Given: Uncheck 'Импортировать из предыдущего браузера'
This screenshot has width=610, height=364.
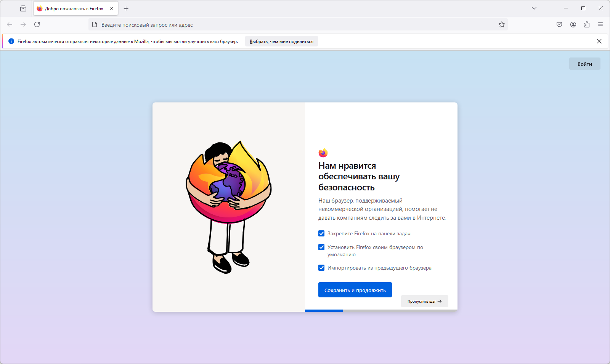Looking at the screenshot, I should [x=321, y=268].
